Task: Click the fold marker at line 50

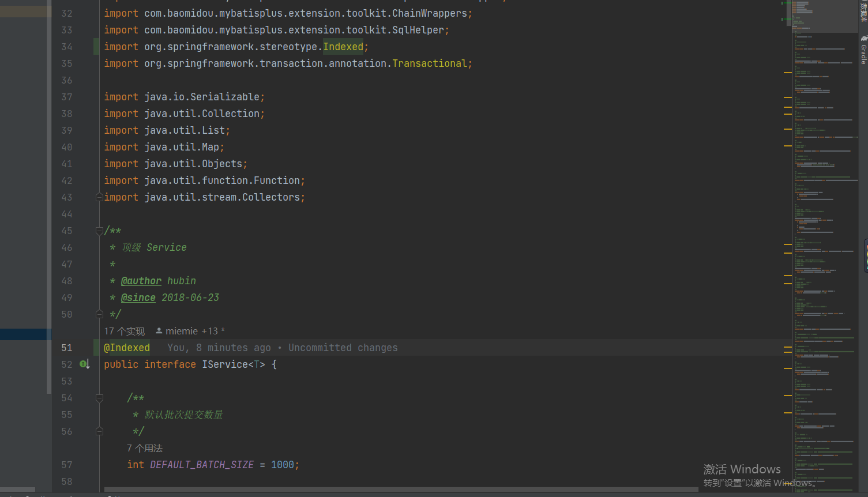Action: pos(99,314)
